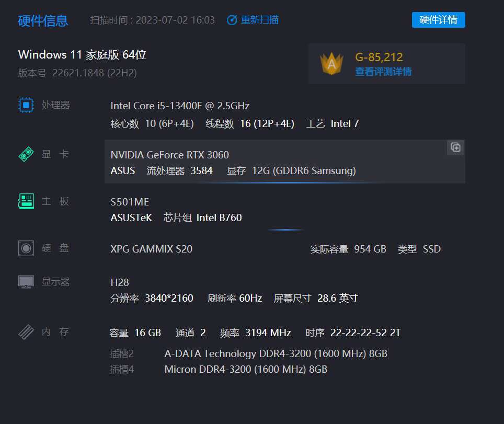Click the 硬盘 (hard disk) section icon
The width and height of the screenshot is (504, 424).
click(25, 248)
